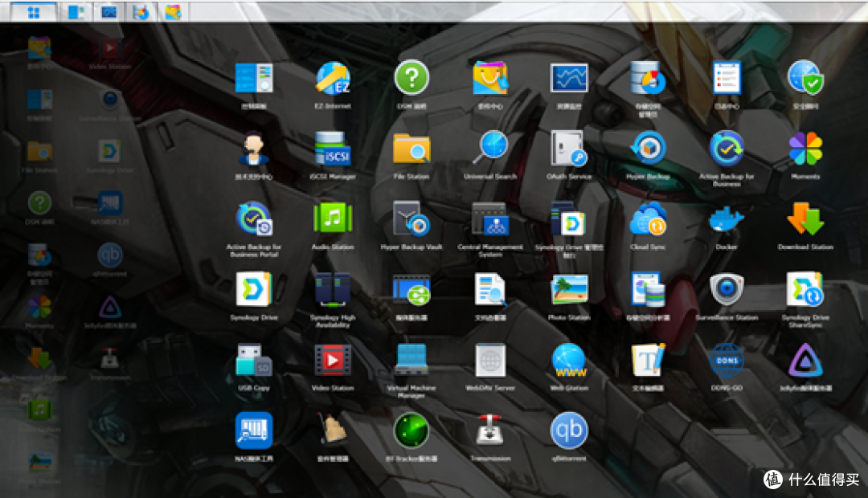
Task: Open Support Center headset person icon
Action: [x=253, y=149]
